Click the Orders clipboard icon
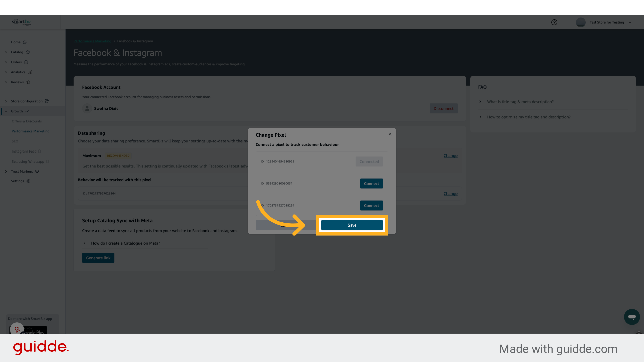Viewport: 644px width, 362px height. point(26,62)
